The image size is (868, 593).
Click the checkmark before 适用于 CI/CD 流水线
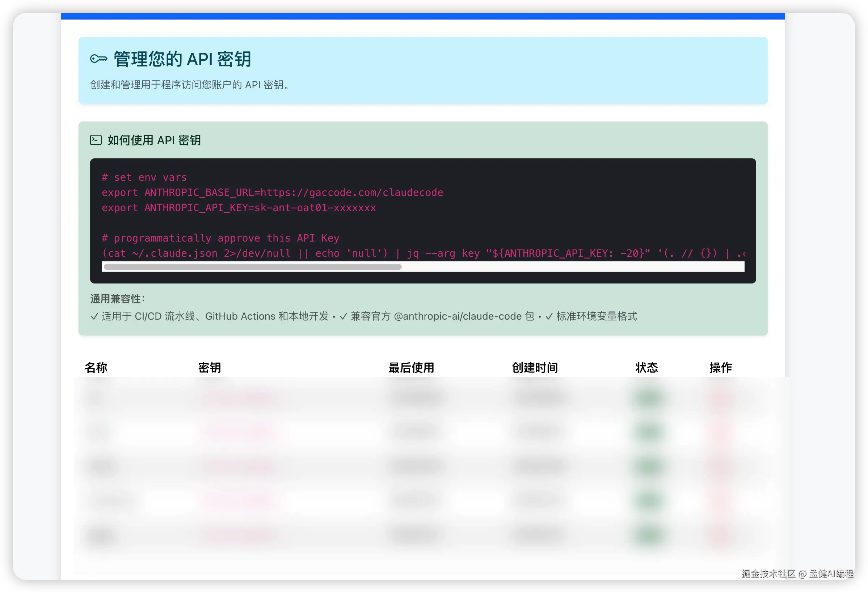click(x=94, y=316)
